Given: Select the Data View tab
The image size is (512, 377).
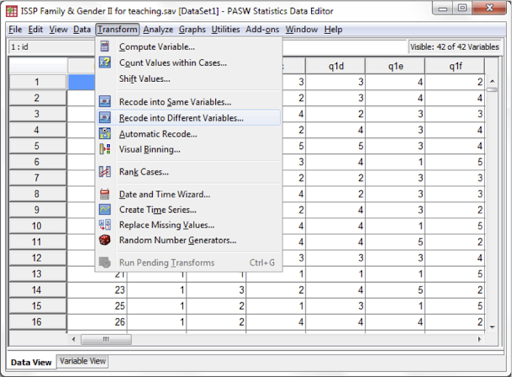Looking at the screenshot, I should 31,362.
